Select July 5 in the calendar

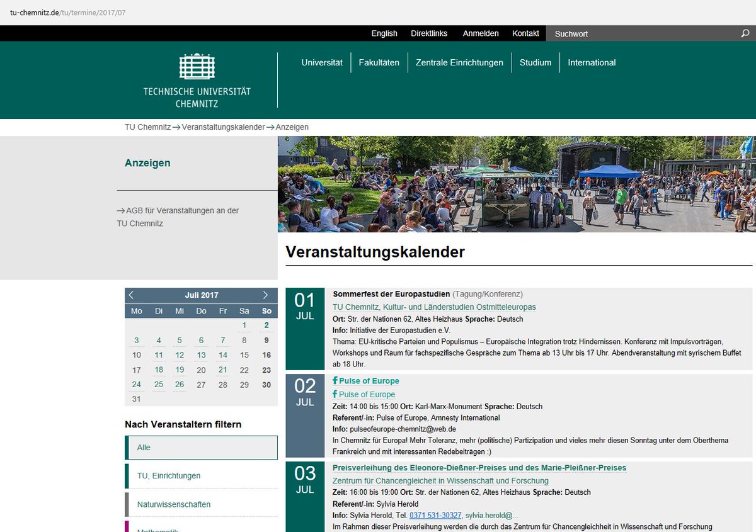pos(180,341)
